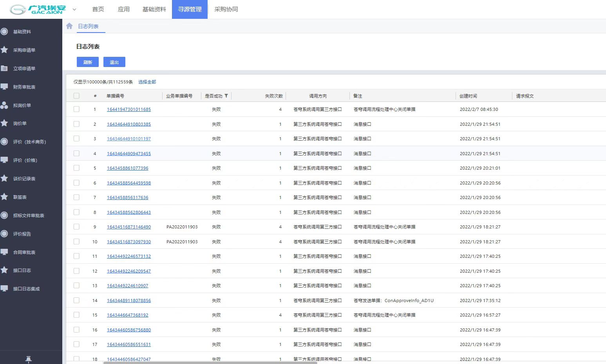Click the 采购申请单 star icon
Screen dimensions: 606x364
coord(4,50)
